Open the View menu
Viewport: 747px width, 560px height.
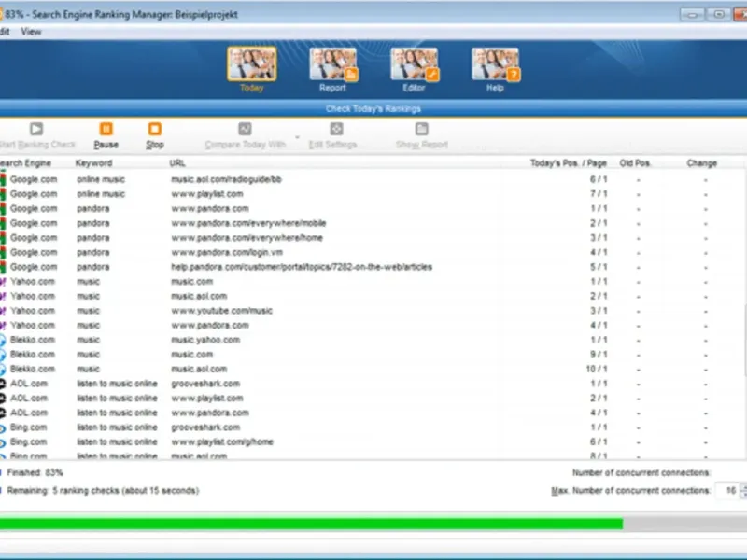pos(31,32)
